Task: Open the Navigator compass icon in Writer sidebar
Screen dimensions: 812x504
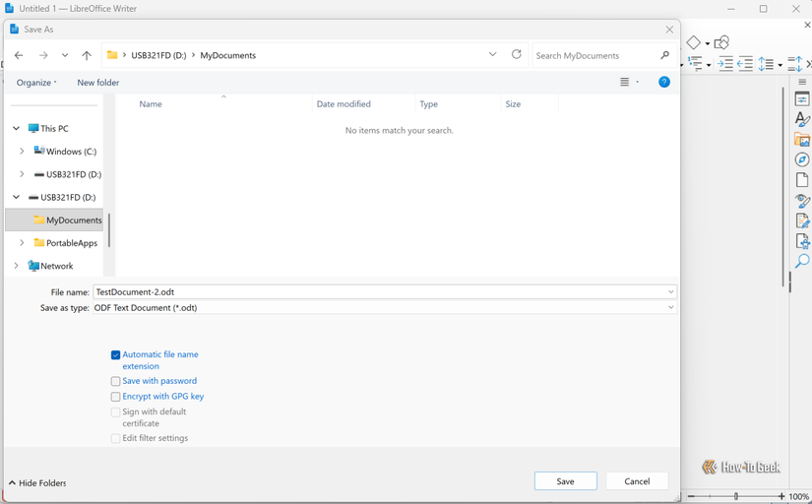Action: [801, 159]
